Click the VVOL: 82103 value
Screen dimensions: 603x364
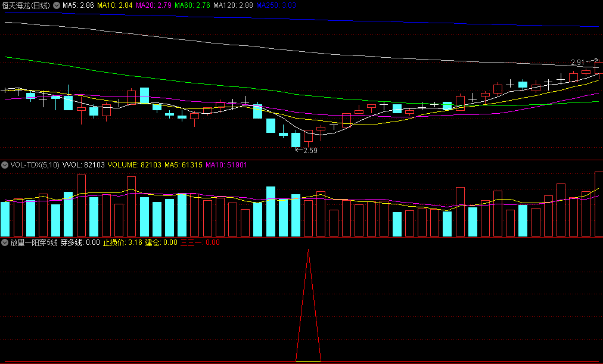coord(83,165)
